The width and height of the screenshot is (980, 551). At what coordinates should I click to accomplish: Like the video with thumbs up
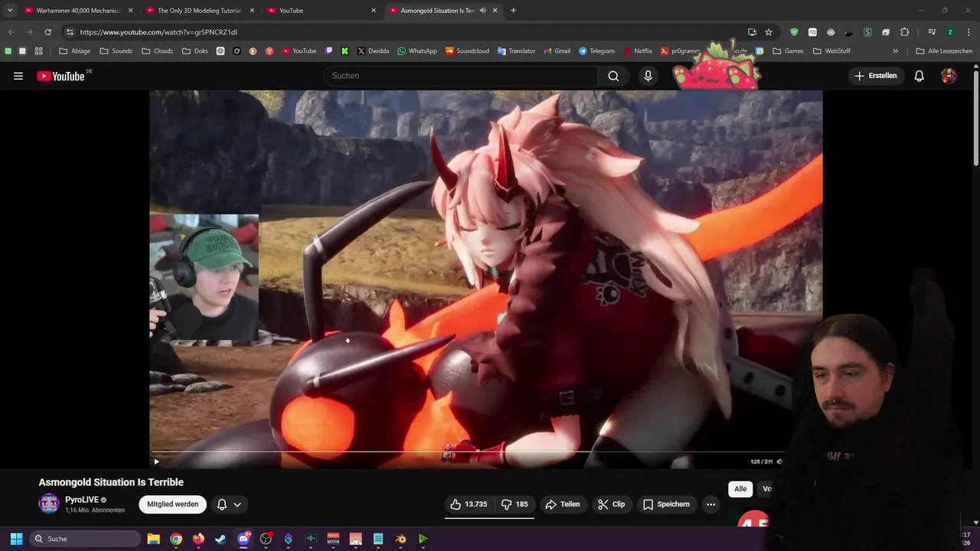click(x=468, y=504)
